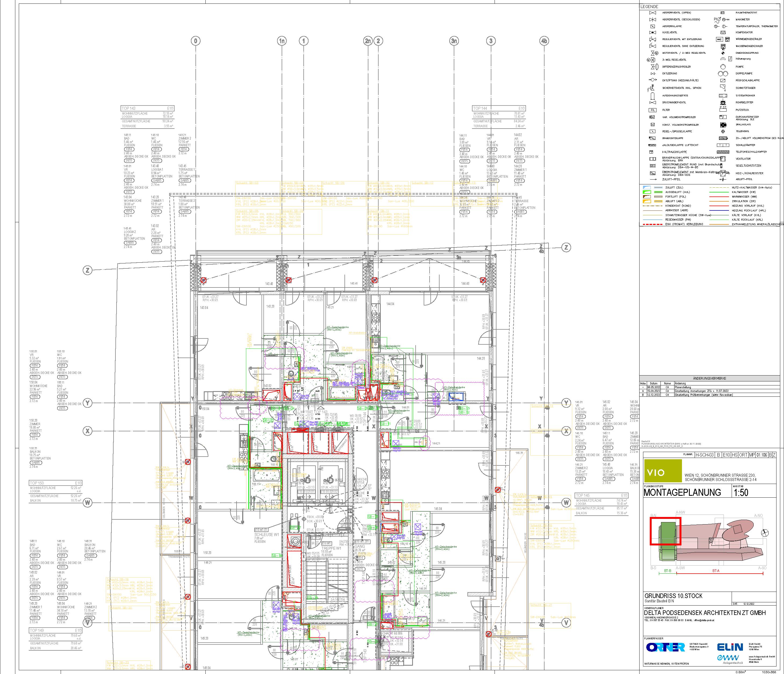The image size is (784, 674).
Task: Click the TOP 143 area table header
Action: [147, 108]
